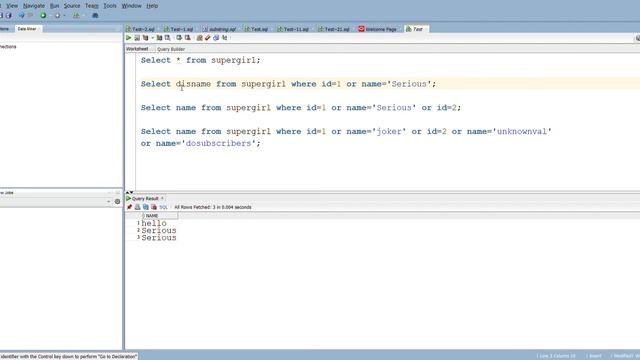Image resolution: width=640 pixels, height=360 pixels.
Task: Click the binoculars Find DB Object icon
Action: pyautogui.click(x=95, y=16)
